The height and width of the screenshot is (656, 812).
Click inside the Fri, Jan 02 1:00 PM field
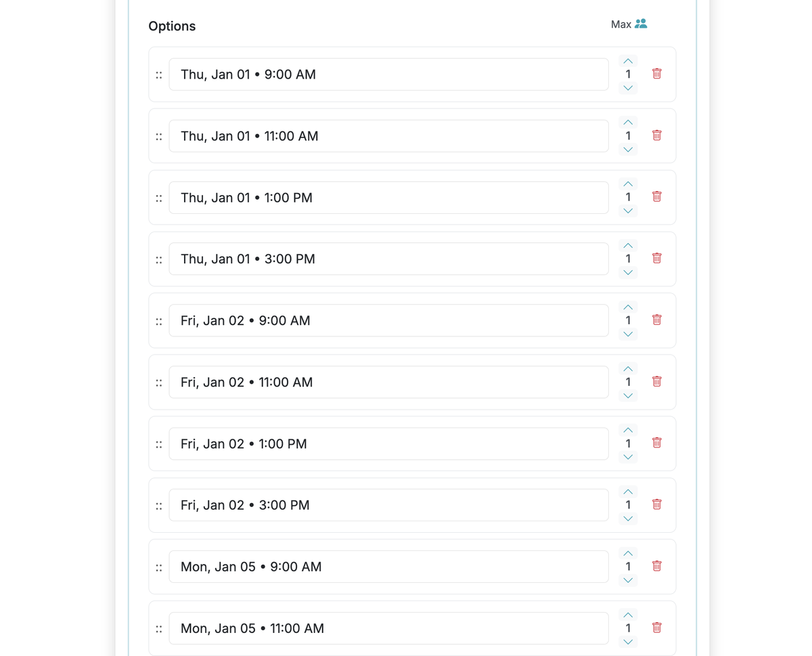[x=388, y=443]
